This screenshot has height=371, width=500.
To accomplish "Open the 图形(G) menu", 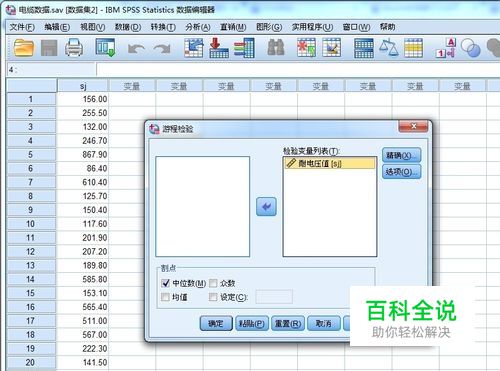I will [269, 27].
